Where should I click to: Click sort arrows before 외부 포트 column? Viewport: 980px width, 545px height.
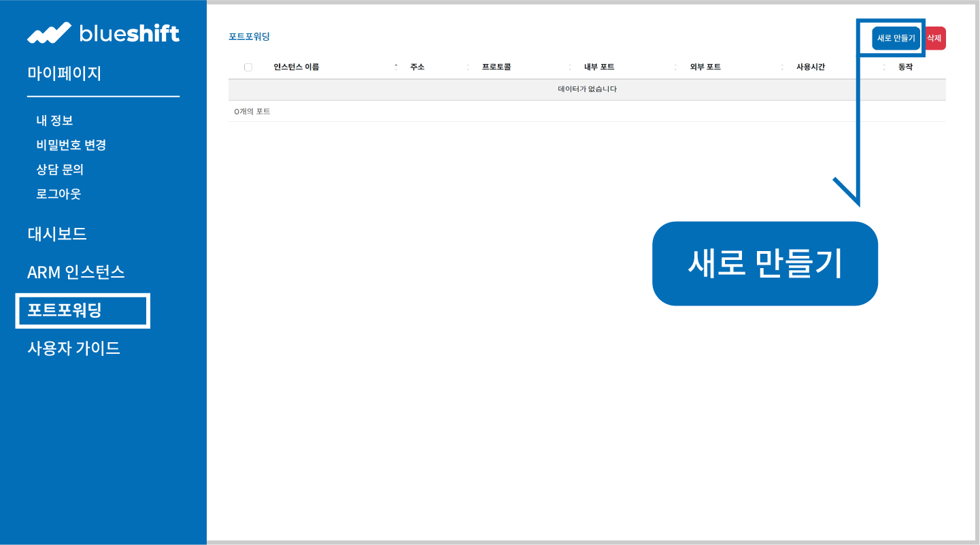[675, 67]
